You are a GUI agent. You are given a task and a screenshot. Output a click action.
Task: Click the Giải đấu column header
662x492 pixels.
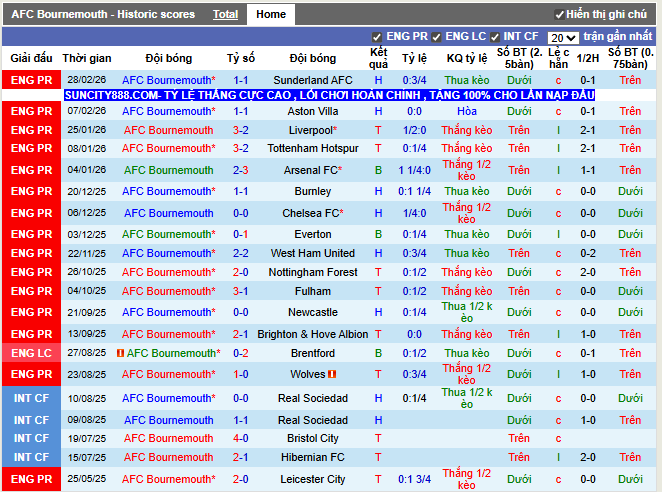point(31,58)
